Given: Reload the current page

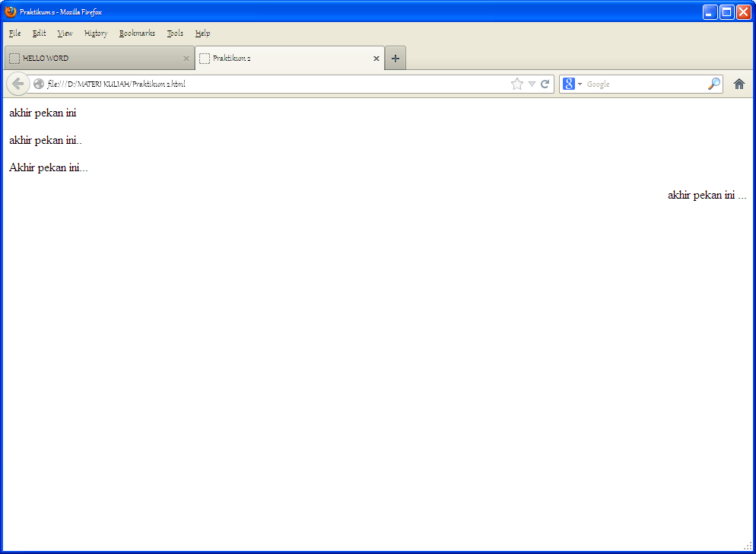Looking at the screenshot, I should (545, 84).
